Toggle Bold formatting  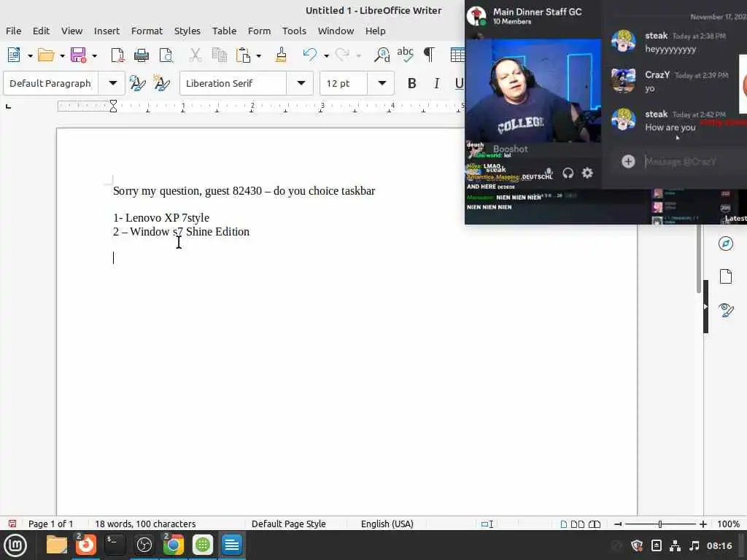412,83
